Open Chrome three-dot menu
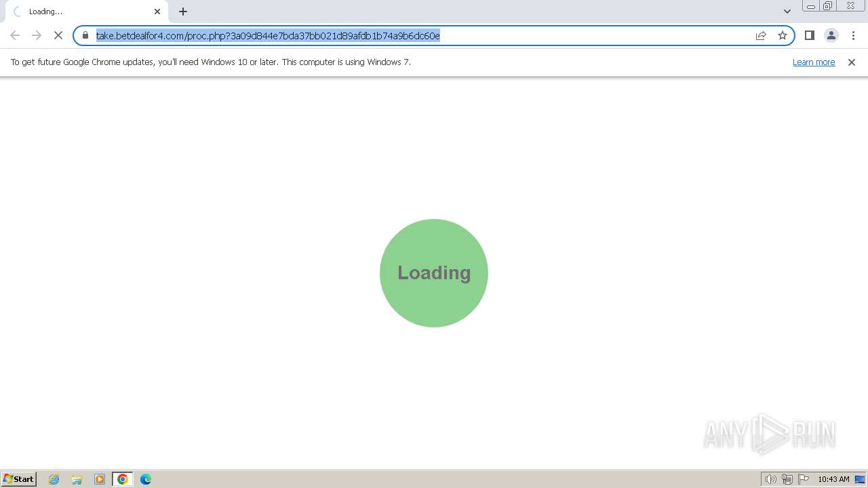This screenshot has height=488, width=868. click(853, 35)
